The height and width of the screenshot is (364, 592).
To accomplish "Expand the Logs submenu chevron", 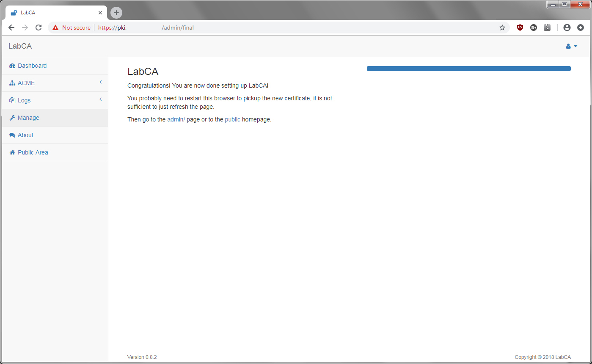I will [101, 100].
